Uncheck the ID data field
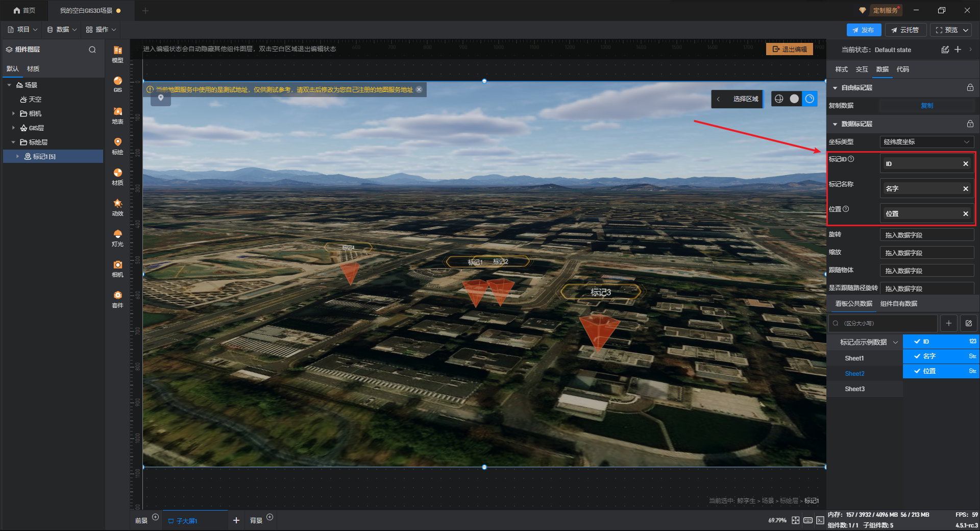The height and width of the screenshot is (531, 980). (917, 342)
